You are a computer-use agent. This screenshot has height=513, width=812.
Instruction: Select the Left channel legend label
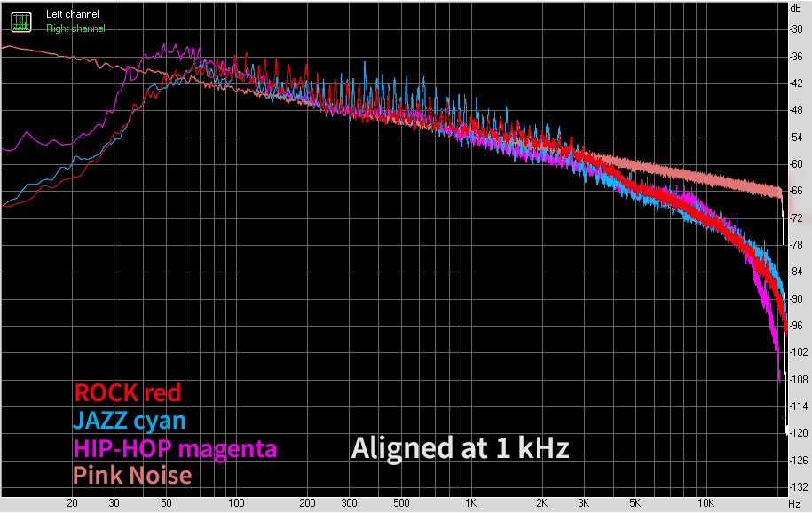pos(73,14)
